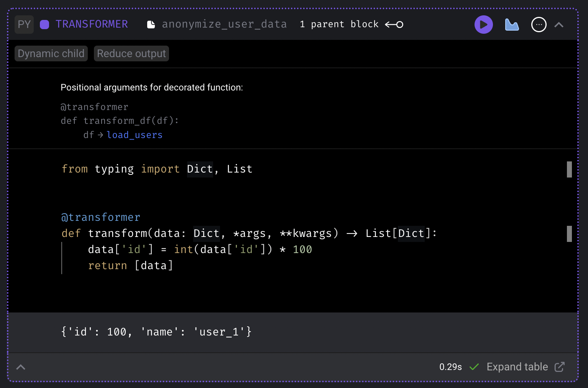Click the green success checkmark icon
Screen dimensions: 588x388
coord(474,367)
